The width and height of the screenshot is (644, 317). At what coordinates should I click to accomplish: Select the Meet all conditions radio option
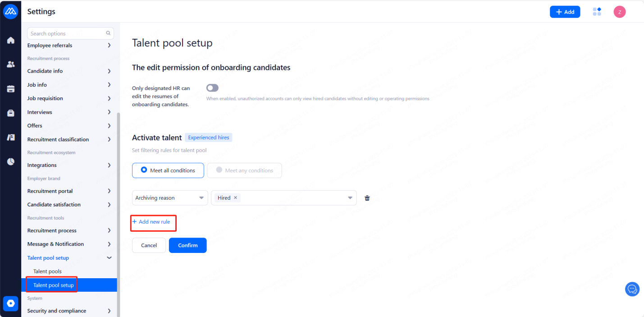[144, 170]
